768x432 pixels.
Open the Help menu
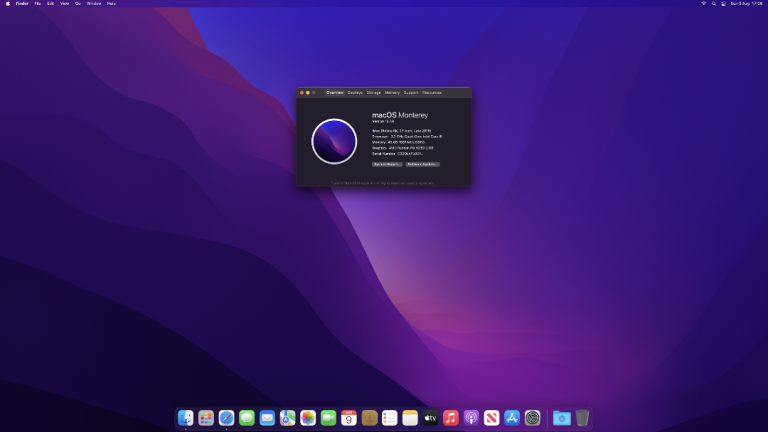click(x=111, y=3)
